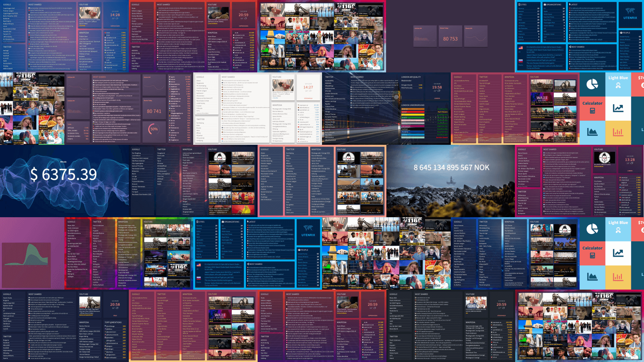Click the 'Service Closed' tube status
The image size is (644, 362).
(442, 137)
